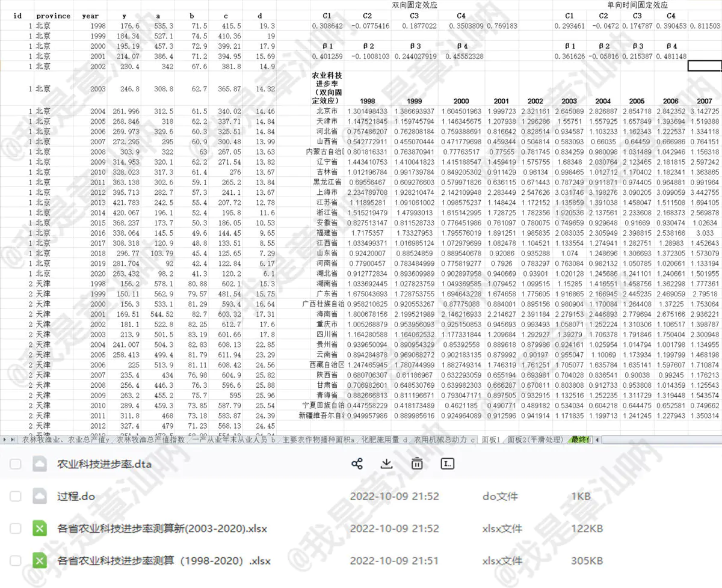The height and width of the screenshot is (588, 722).
Task: Click the 2007 column header in the results table
Action: click(x=705, y=102)
